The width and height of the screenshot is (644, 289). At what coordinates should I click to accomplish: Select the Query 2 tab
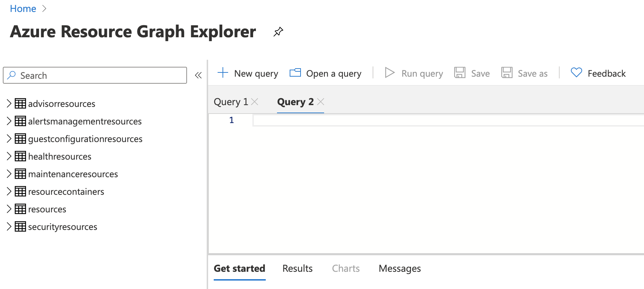(x=295, y=102)
